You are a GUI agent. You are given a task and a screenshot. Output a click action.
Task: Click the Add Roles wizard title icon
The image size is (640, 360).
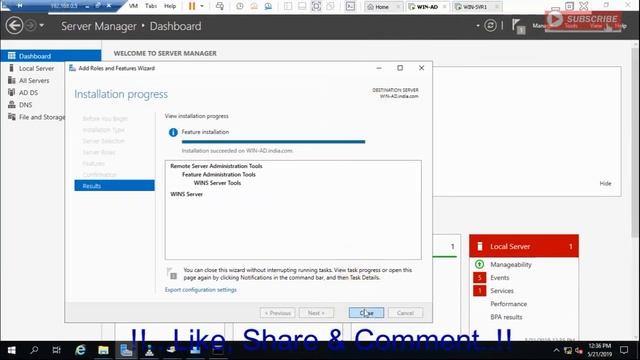(72, 68)
